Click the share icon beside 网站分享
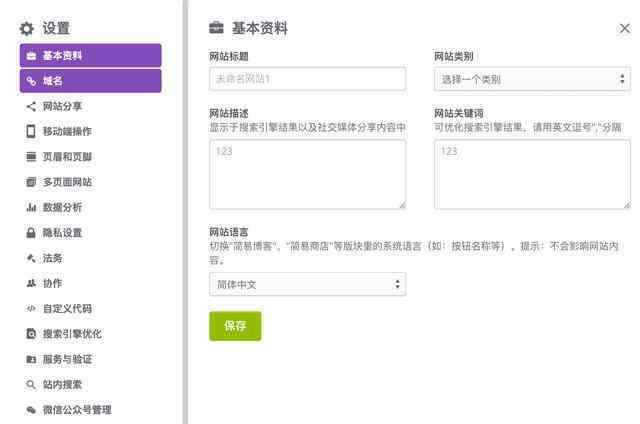 pos(31,107)
